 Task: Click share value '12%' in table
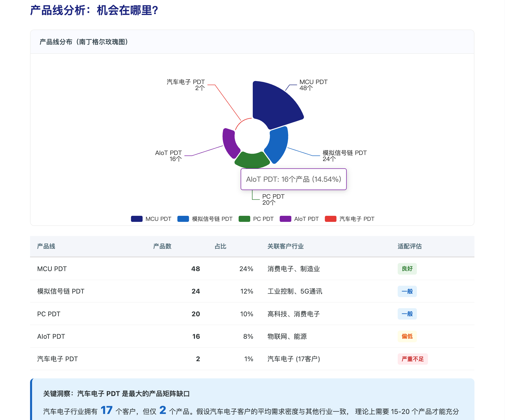[247, 291]
